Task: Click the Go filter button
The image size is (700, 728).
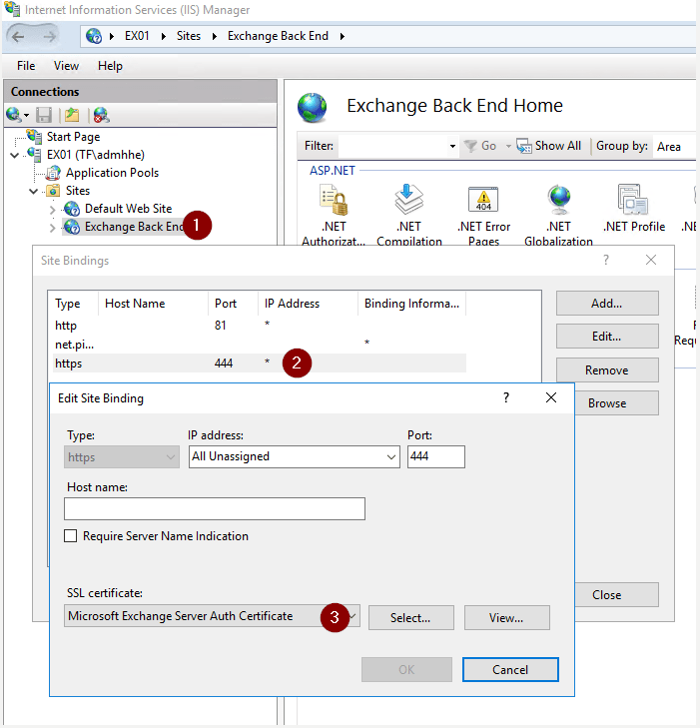Action: pos(481,146)
